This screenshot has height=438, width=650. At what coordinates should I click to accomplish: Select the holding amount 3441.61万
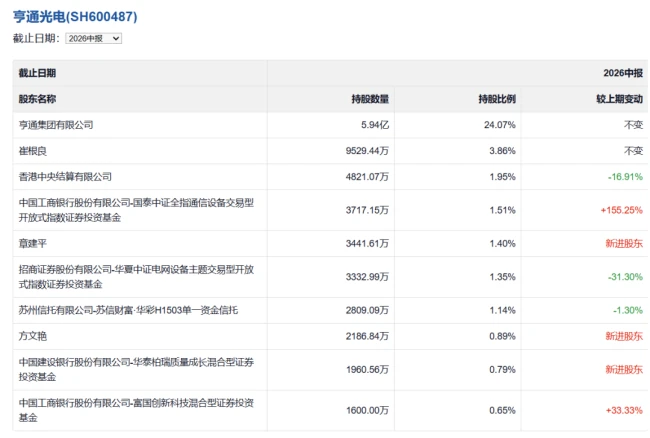367,243
